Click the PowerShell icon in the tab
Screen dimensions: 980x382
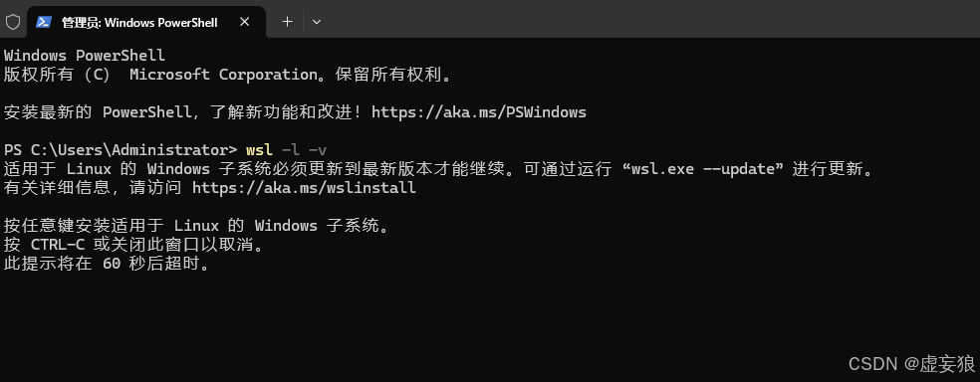(x=43, y=22)
